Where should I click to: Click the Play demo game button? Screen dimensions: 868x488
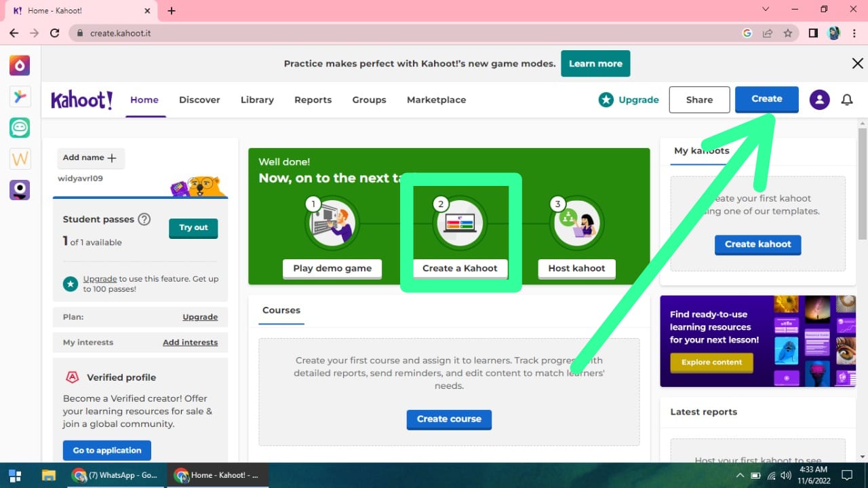tap(332, 269)
